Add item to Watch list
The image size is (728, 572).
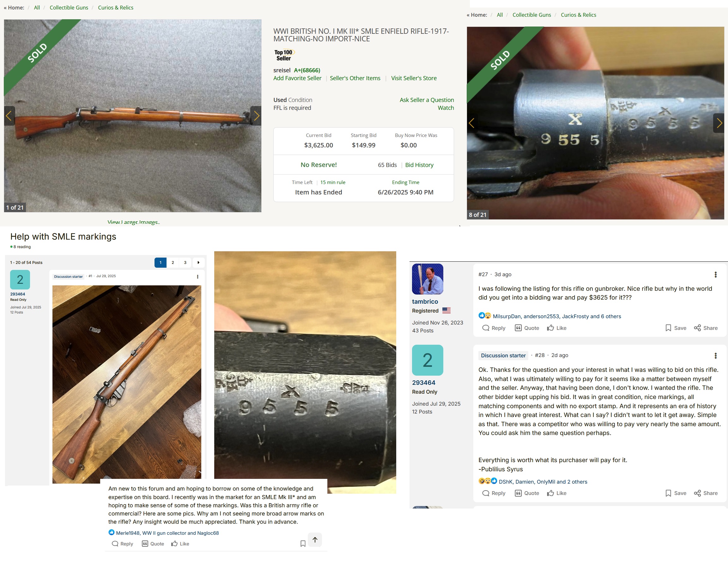pyautogui.click(x=446, y=108)
